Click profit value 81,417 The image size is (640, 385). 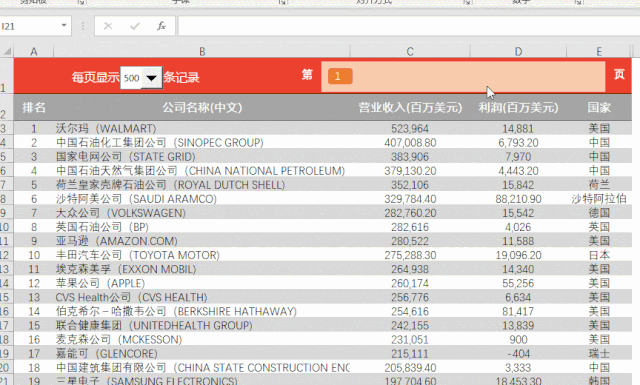pyautogui.click(x=518, y=312)
